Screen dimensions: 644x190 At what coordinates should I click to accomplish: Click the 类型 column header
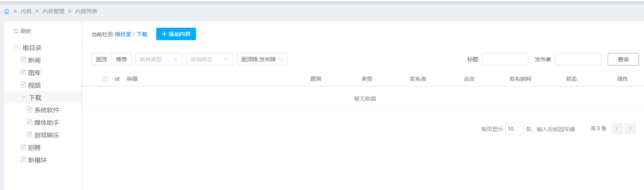[367, 79]
